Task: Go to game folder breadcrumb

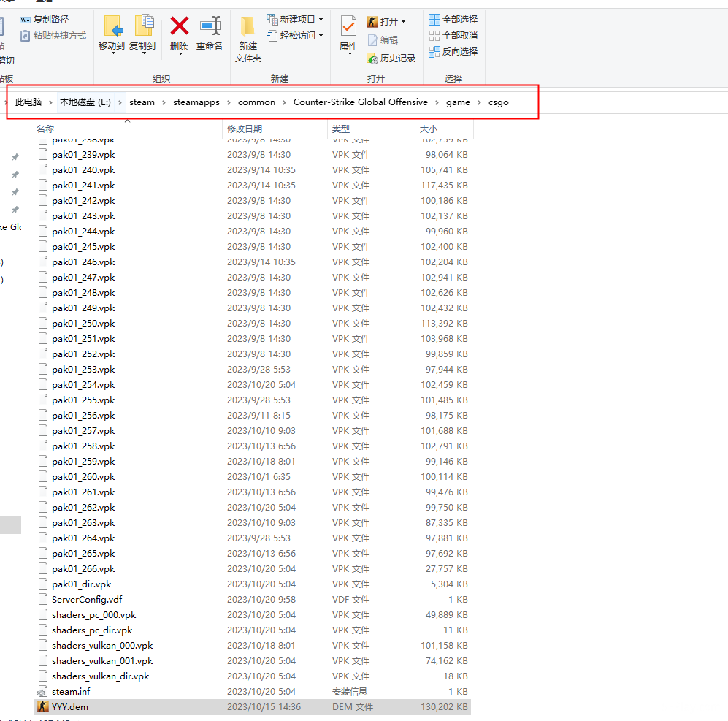Action: tap(458, 102)
